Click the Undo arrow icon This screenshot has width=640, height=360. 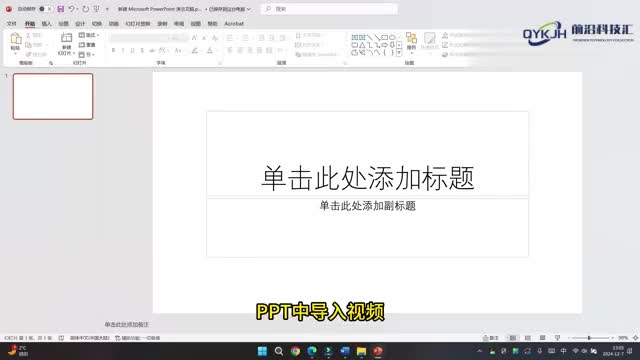click(71, 9)
